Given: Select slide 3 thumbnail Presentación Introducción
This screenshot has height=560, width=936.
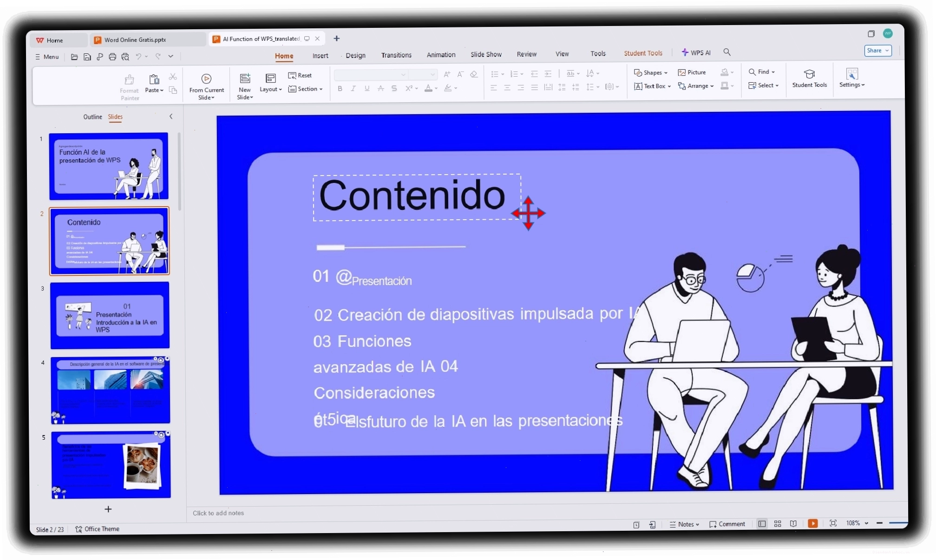Looking at the screenshot, I should 110,315.
